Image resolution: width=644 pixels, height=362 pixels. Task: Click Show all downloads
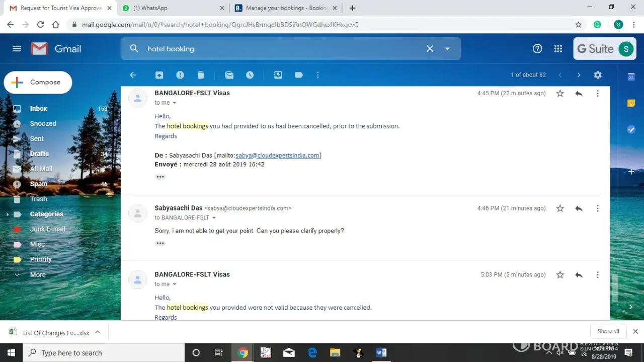[x=608, y=331]
